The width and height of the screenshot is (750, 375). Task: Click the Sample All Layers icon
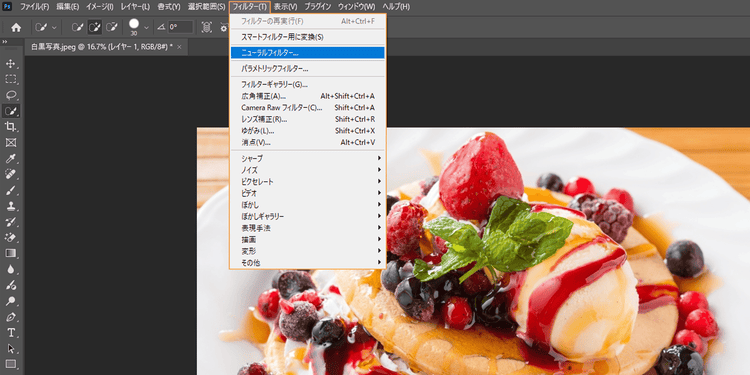coord(206,28)
